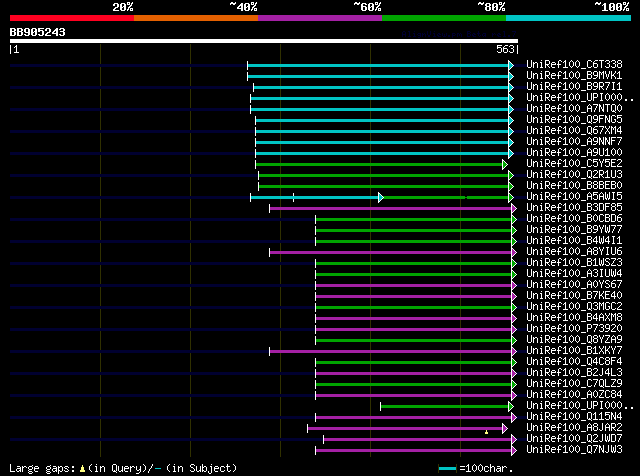The width and height of the screenshot is (640, 476).
Task: Select subject UniRef100_B7KE40
Action: coord(574,296)
